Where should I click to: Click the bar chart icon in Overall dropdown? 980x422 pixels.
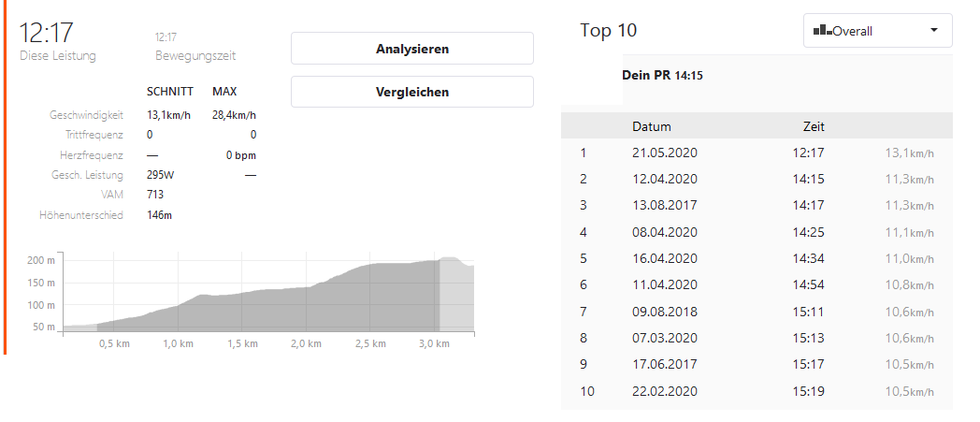822,31
